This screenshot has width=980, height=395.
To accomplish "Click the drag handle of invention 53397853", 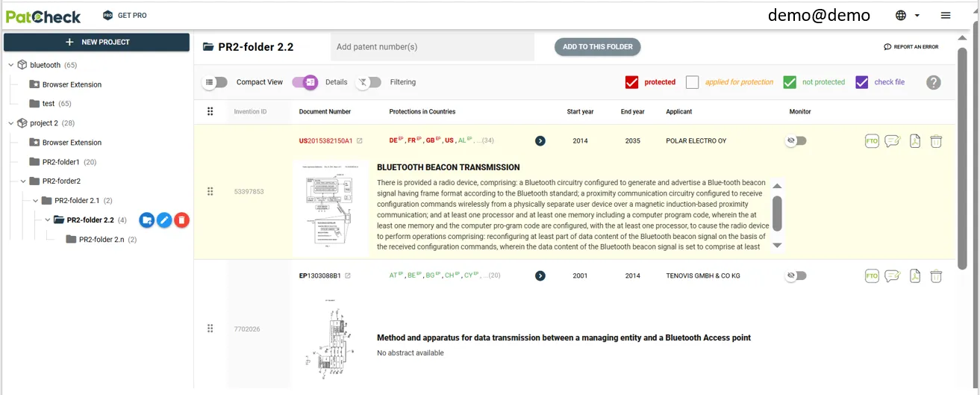I will point(210,192).
